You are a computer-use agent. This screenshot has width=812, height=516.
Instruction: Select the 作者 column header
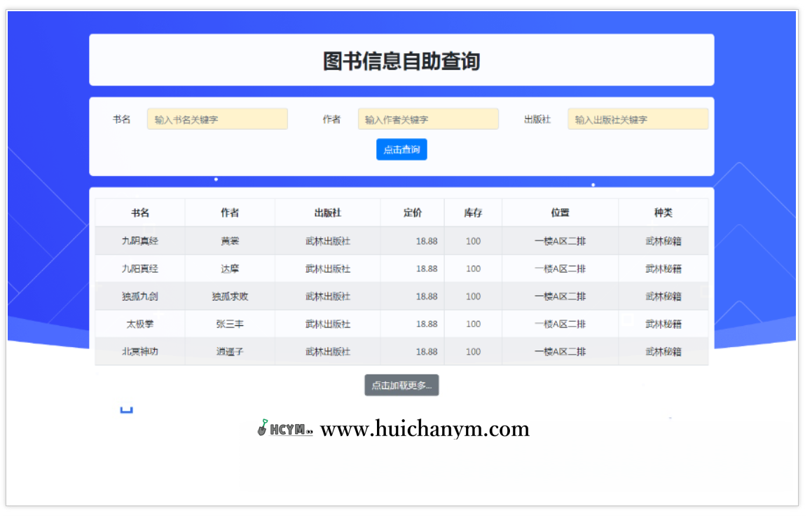tap(229, 212)
